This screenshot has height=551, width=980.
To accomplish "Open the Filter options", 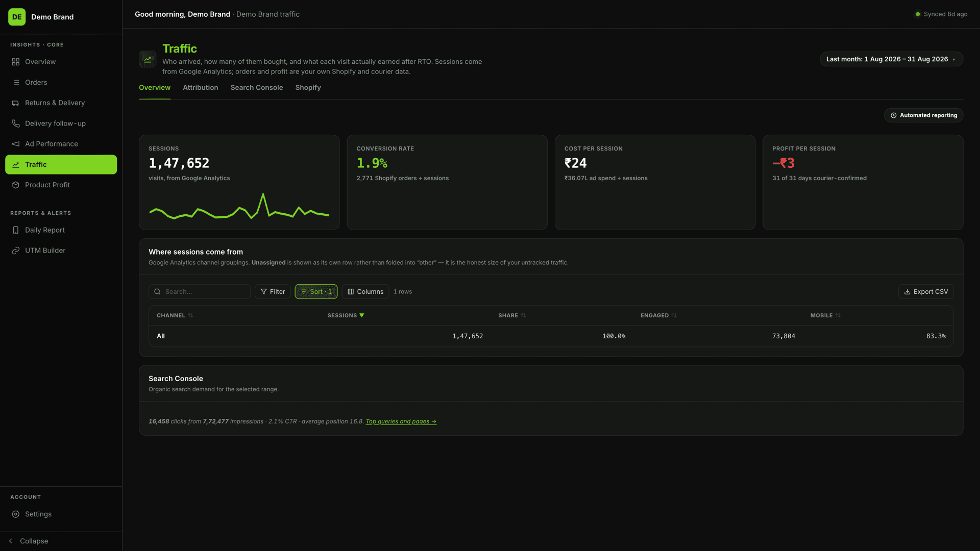I will (273, 292).
